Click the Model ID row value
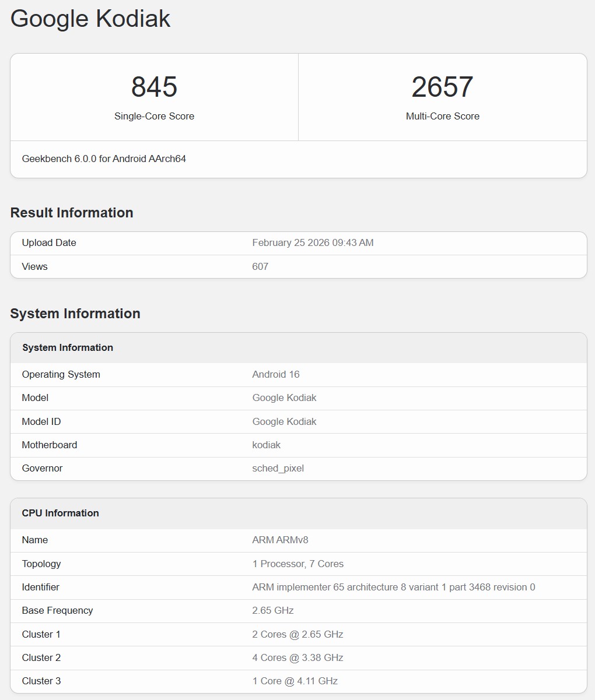The height and width of the screenshot is (700, 595). point(284,421)
